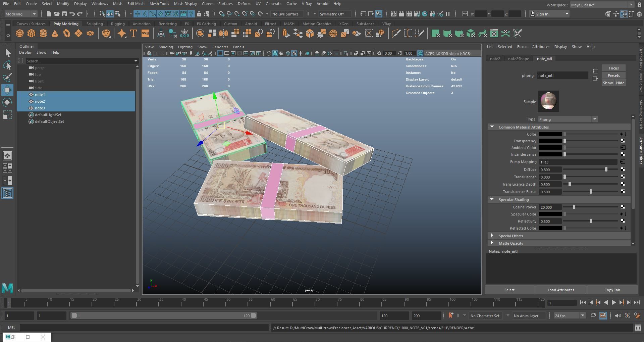644x342 pixels.
Task: Toggle viewport grid display
Action: [x=220, y=53]
